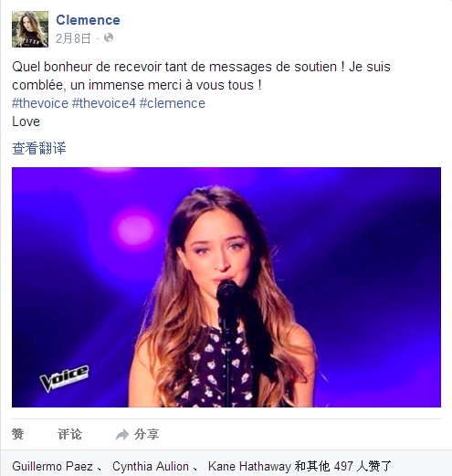Open the post timestamp 2月8日

[x=73, y=38]
